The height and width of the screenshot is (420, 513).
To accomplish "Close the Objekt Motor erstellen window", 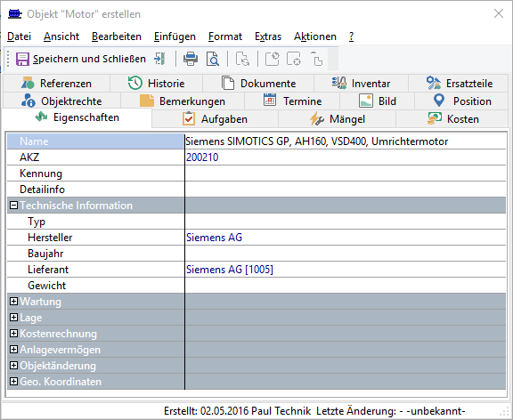I will pos(499,13).
